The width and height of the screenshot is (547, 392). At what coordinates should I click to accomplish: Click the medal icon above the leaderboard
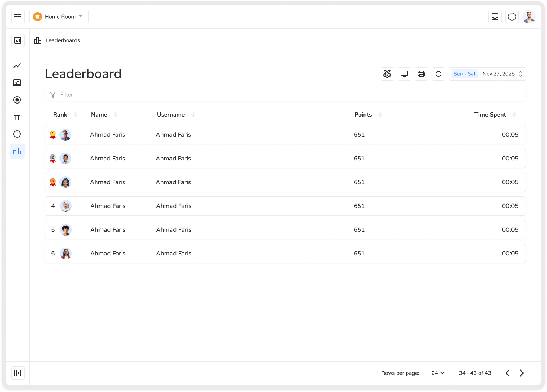pos(387,74)
